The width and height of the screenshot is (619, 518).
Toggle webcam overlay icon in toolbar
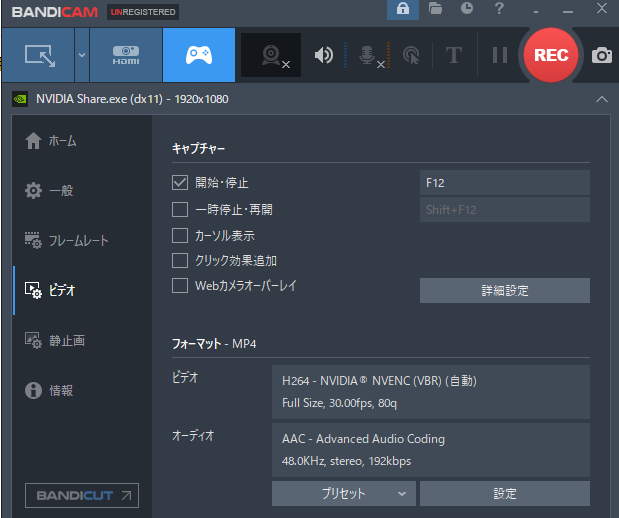click(271, 55)
